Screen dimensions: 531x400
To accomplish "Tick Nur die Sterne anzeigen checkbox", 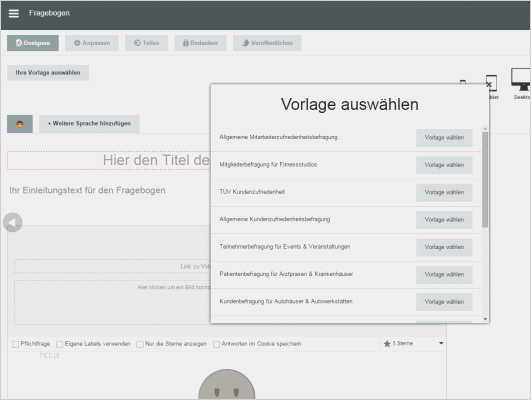I will pos(140,344).
